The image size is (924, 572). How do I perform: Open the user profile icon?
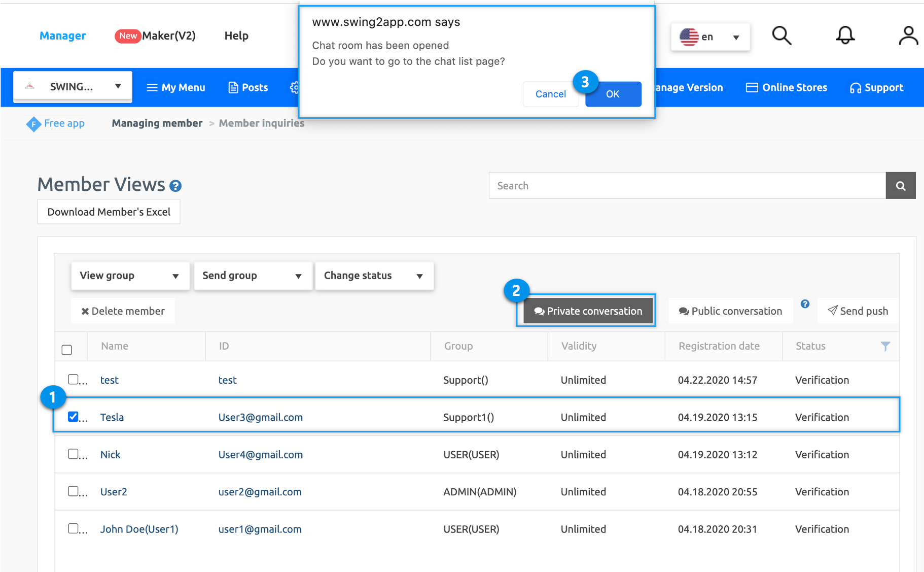pyautogui.click(x=908, y=36)
